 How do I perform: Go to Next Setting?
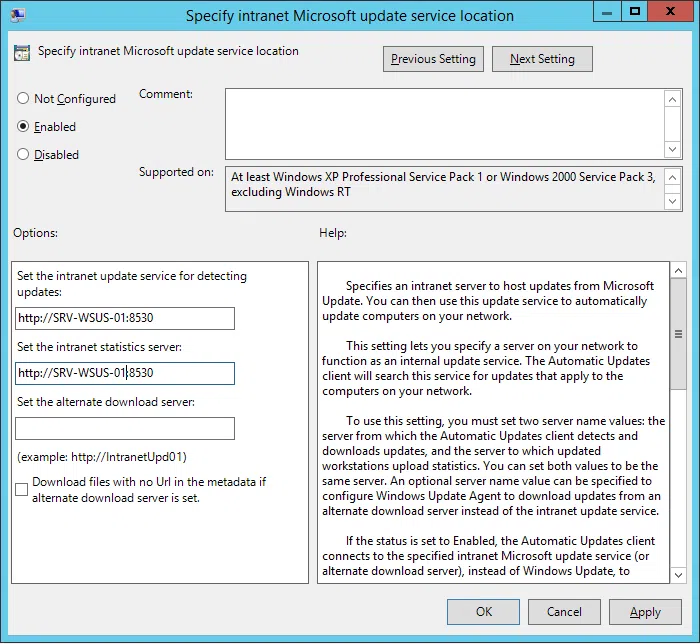pos(542,59)
